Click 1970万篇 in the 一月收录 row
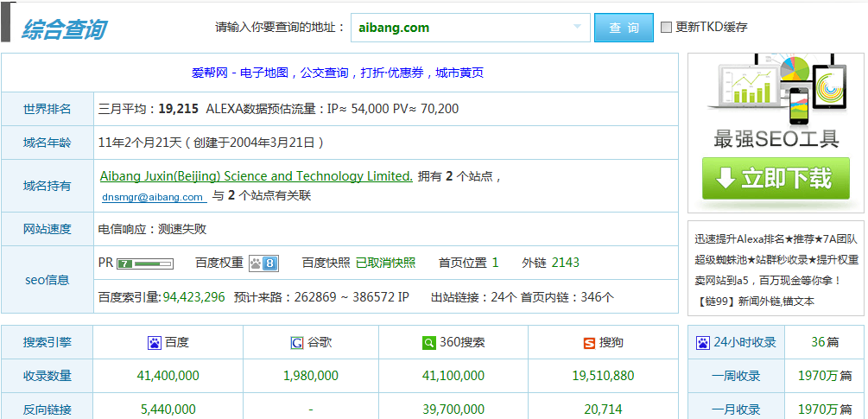The width and height of the screenshot is (868, 419). tap(825, 409)
